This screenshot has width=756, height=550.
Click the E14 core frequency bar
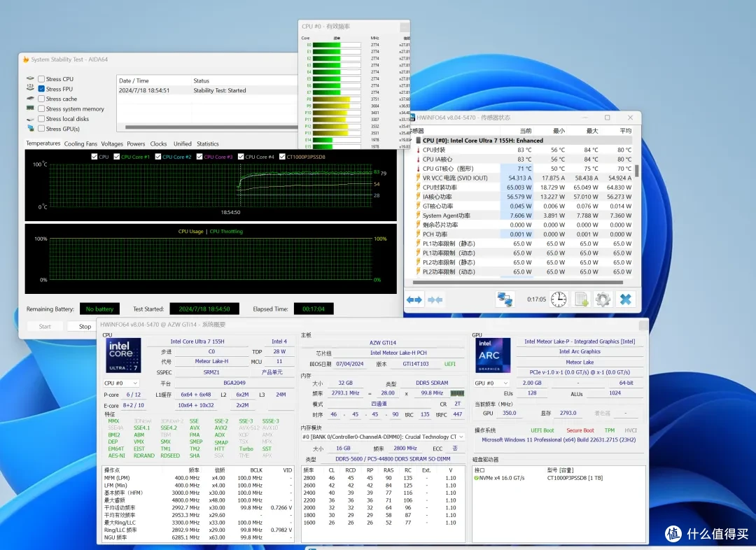pos(337,140)
